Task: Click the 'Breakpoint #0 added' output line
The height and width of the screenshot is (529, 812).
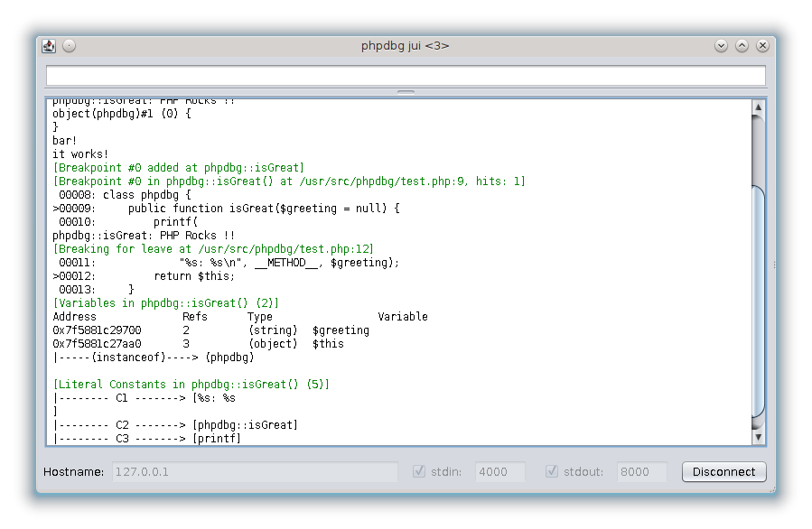Action: tap(179, 168)
